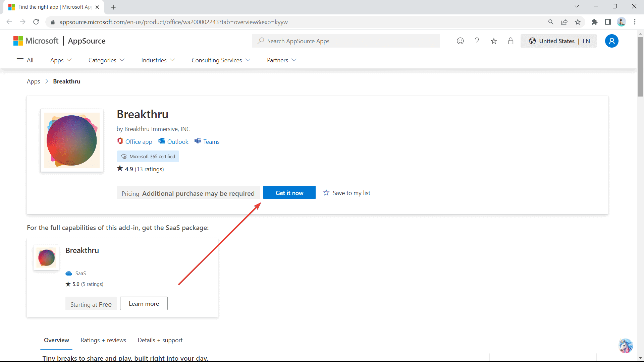Screen dimensions: 644x362
Task: Switch to Ratings + reviews tab
Action: click(103, 340)
